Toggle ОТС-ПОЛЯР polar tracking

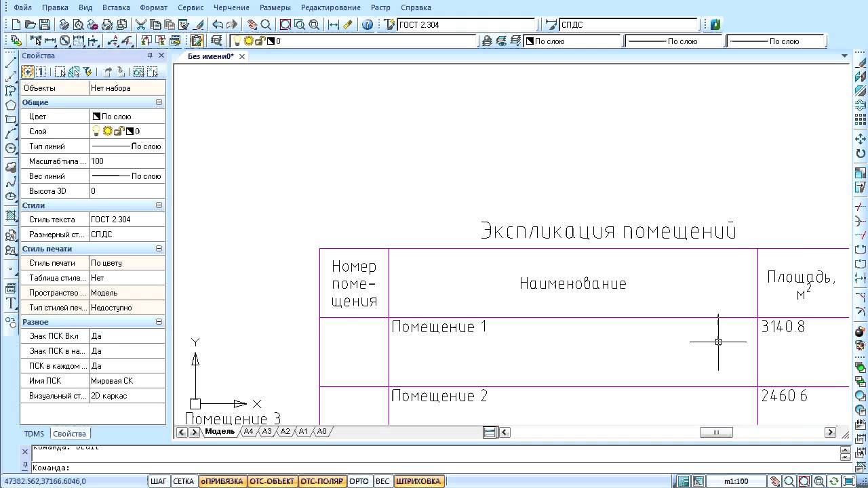click(x=322, y=481)
